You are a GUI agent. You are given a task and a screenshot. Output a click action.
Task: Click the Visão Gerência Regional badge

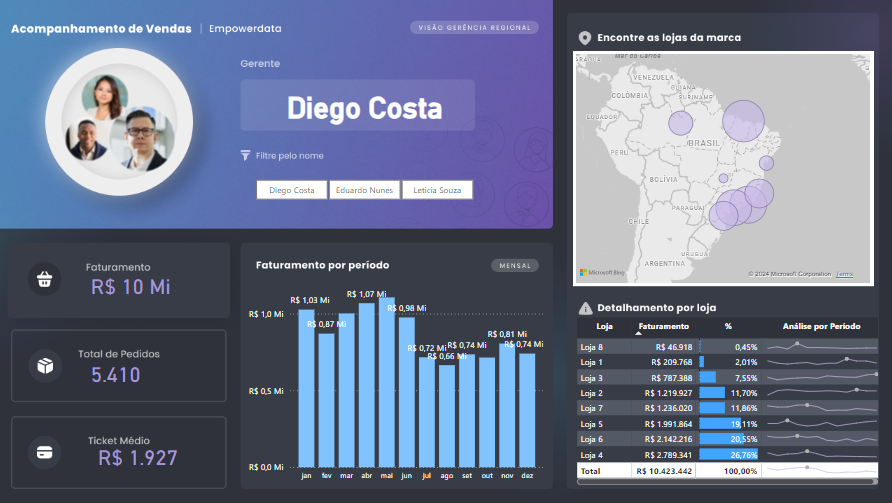[474, 28]
